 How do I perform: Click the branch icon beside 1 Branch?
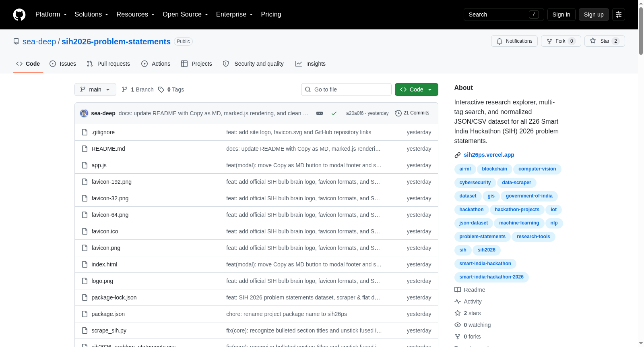125,89
